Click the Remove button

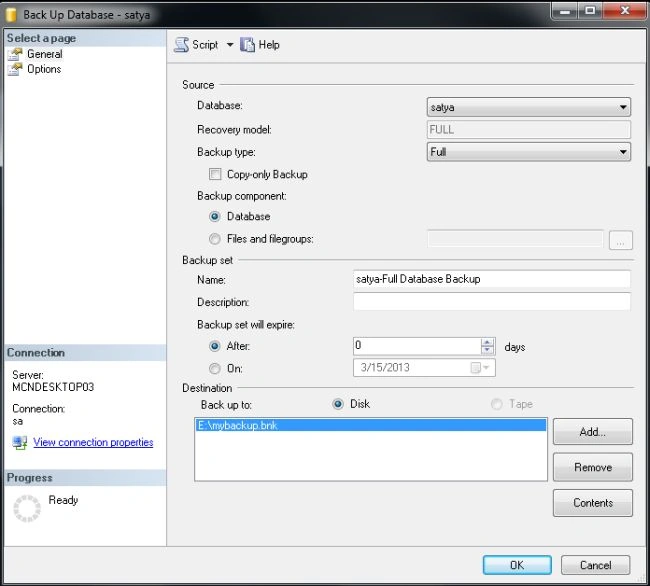[593, 467]
